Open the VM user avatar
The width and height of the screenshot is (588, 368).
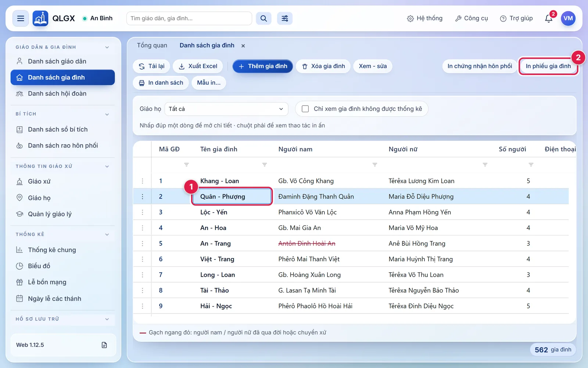[x=568, y=18]
